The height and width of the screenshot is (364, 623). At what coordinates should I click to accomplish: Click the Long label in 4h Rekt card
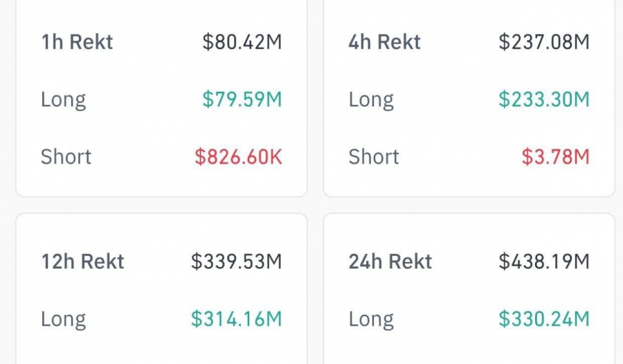(371, 100)
